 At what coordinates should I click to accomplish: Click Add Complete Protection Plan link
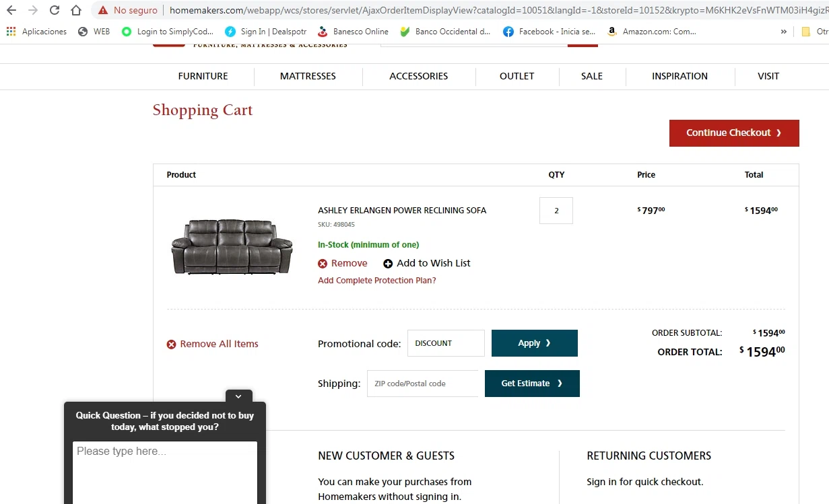pos(377,281)
